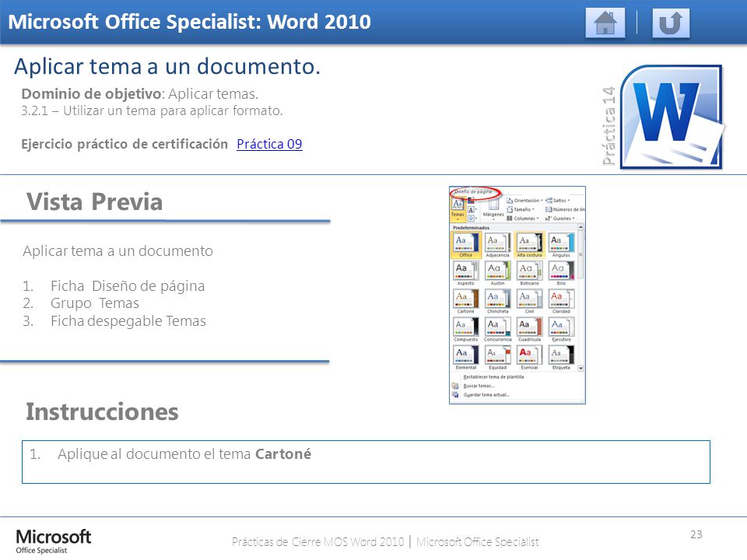The width and height of the screenshot is (747, 560).
Task: Open the Saltos dropdown
Action: pos(557,201)
